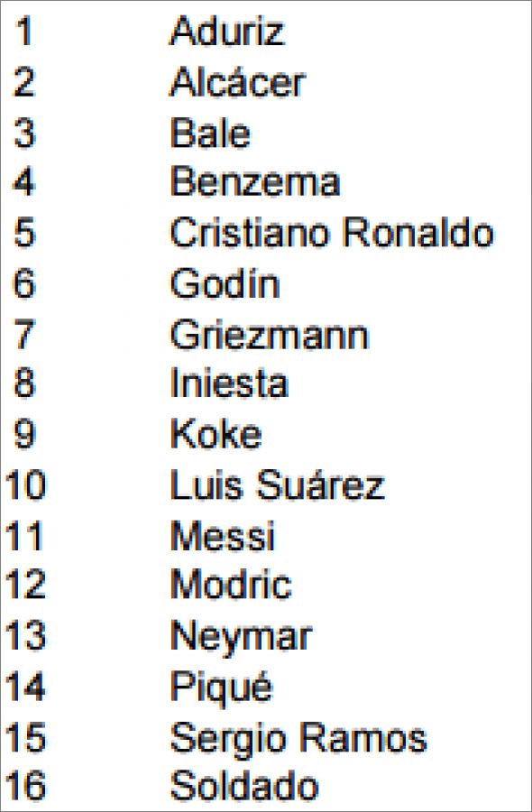Click on Iniesta in the list
Screen dimensions: 532x812
[229, 383]
